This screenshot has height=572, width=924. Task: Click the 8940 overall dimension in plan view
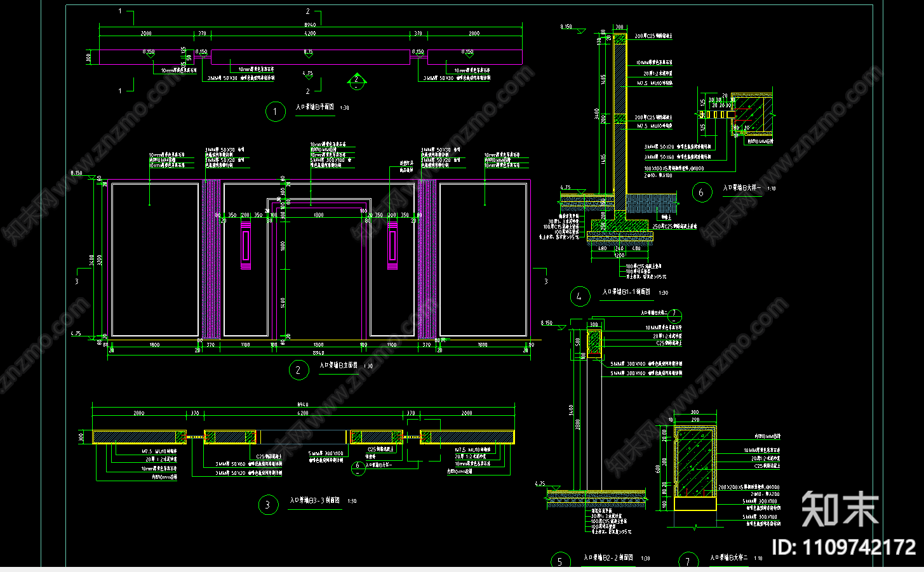click(310, 24)
